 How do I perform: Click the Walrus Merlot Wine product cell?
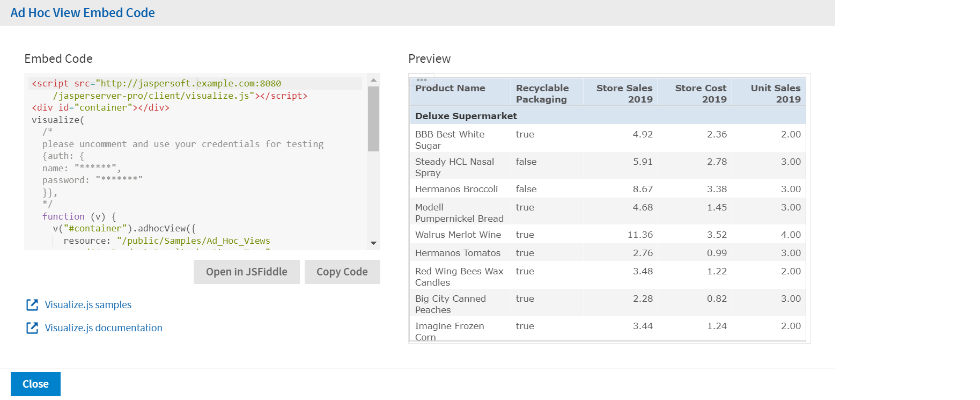(460, 235)
